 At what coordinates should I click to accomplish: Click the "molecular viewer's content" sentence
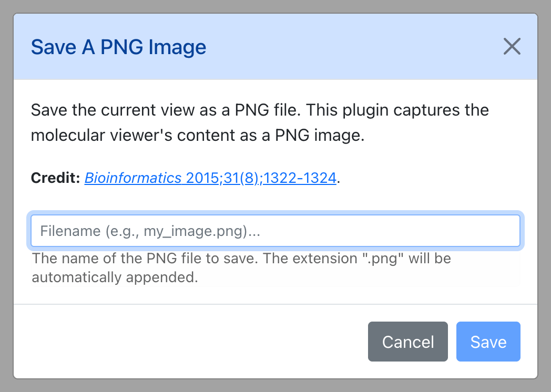(198, 135)
